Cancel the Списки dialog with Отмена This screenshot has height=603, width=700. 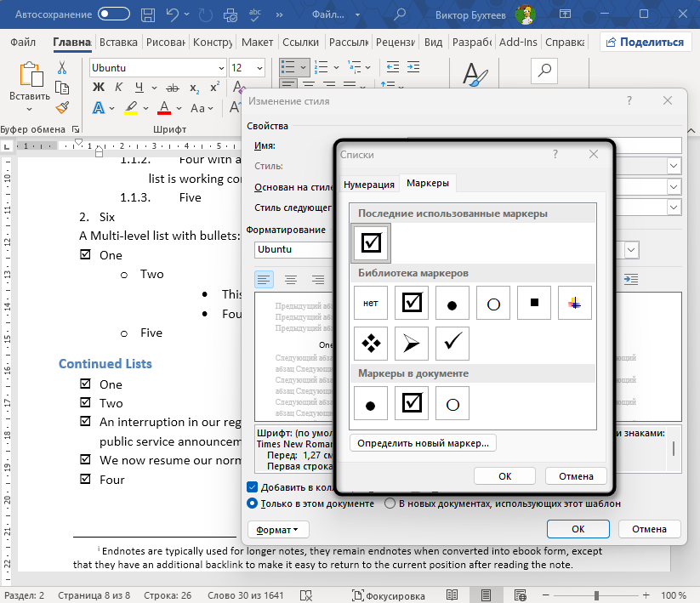(576, 476)
